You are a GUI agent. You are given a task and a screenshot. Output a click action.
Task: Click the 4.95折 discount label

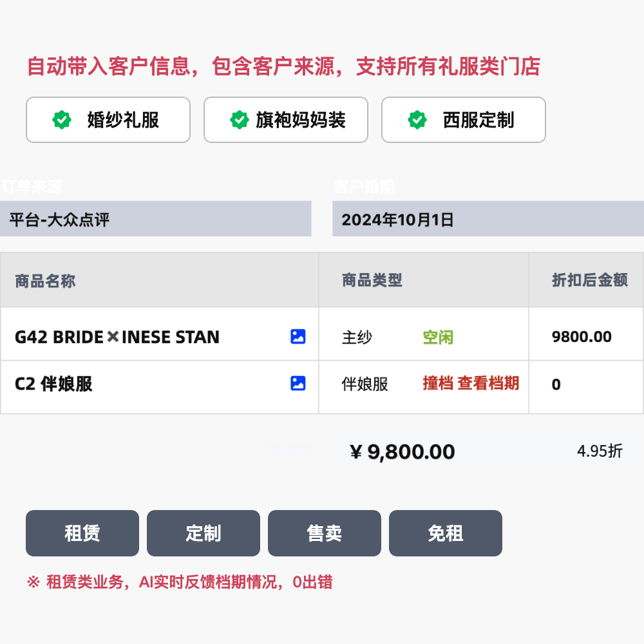pyautogui.click(x=600, y=451)
